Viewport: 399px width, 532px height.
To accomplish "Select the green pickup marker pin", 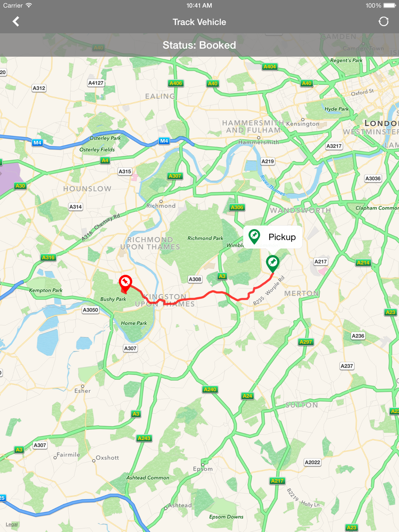I will pos(273,264).
